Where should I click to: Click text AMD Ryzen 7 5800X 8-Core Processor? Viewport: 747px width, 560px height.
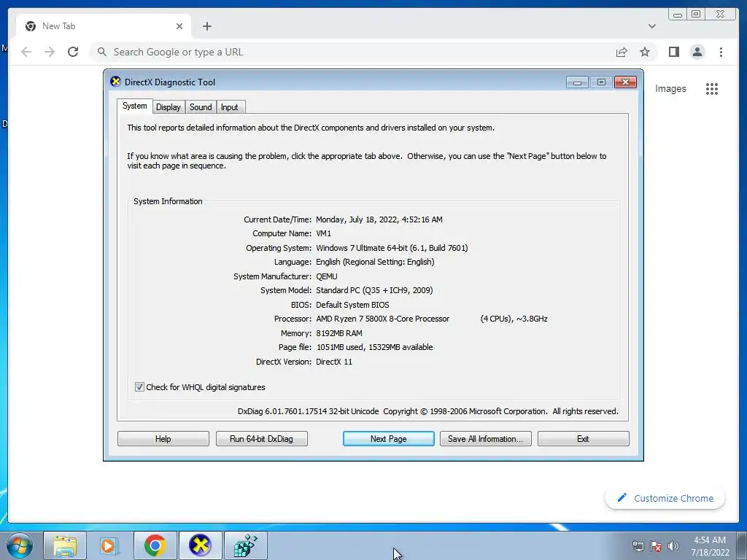coord(382,319)
